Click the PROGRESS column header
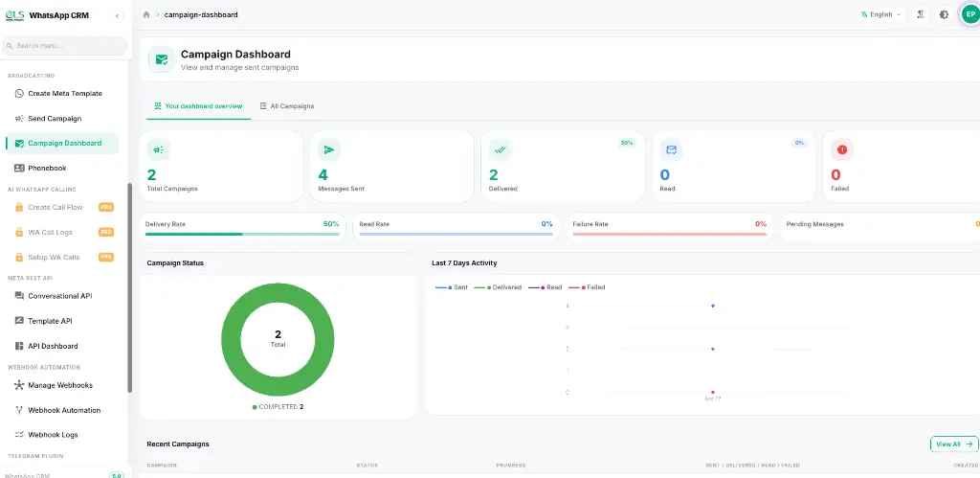The width and height of the screenshot is (980, 478). pyautogui.click(x=511, y=466)
